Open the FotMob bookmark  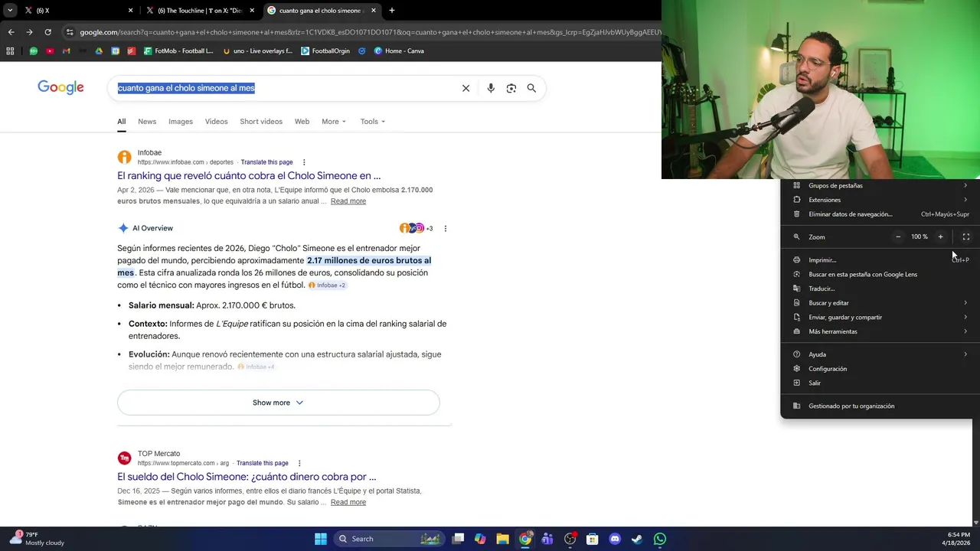(178, 51)
